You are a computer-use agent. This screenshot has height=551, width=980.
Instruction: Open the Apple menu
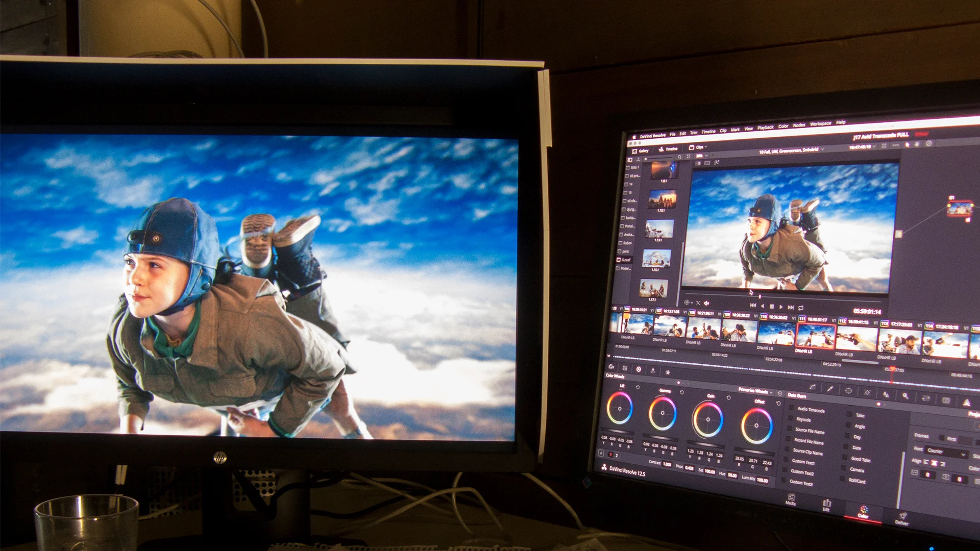coord(634,137)
